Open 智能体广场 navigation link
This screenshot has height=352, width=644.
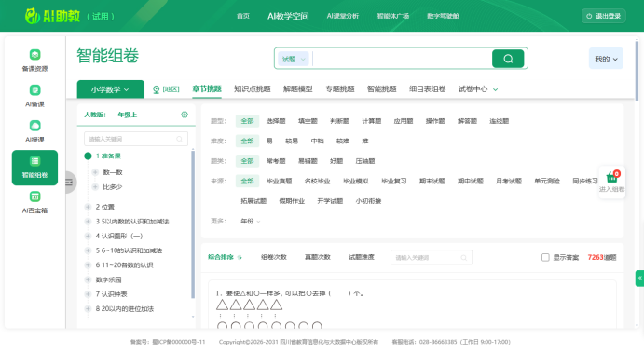392,16
